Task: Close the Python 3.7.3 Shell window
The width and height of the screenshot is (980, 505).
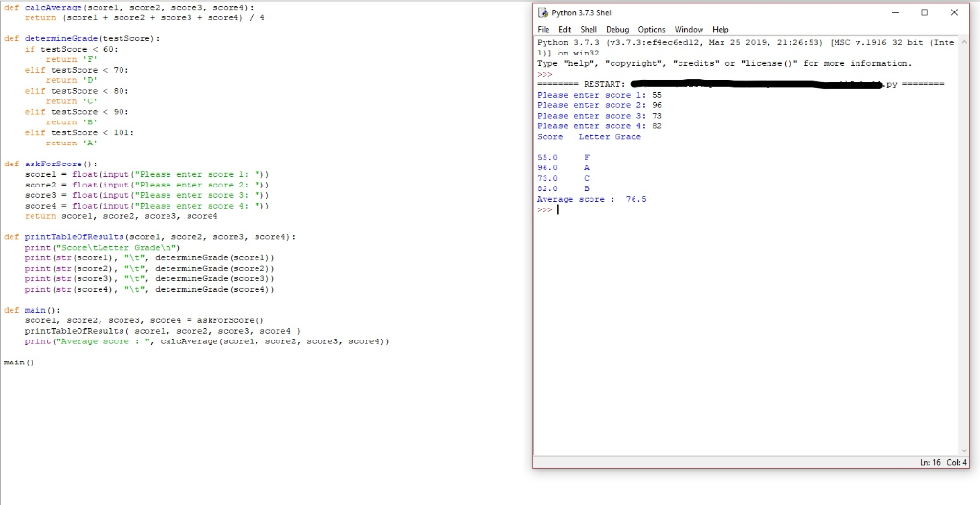Action: coord(954,12)
